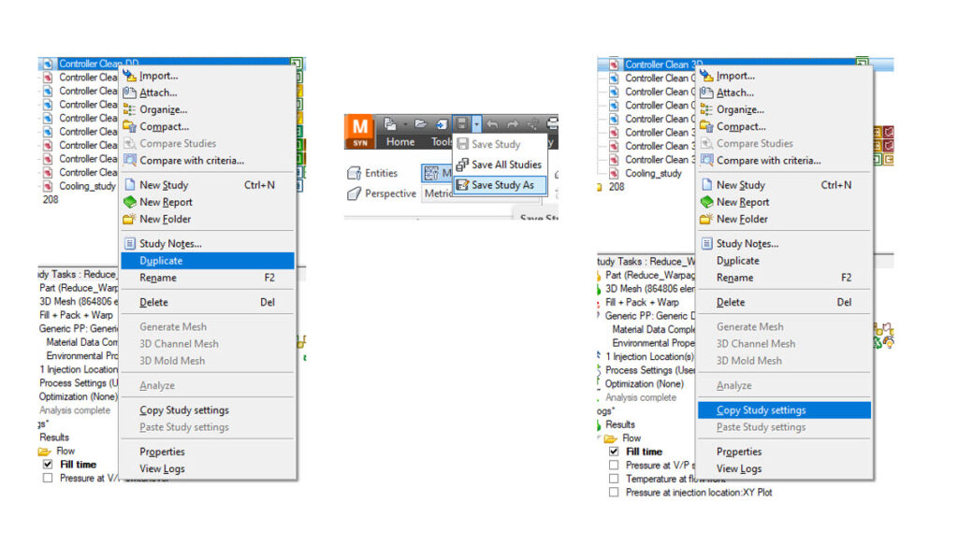The width and height of the screenshot is (958, 560).
Task: Click the Attach icon in the Duplicate-highlighted menu
Action: tap(129, 93)
